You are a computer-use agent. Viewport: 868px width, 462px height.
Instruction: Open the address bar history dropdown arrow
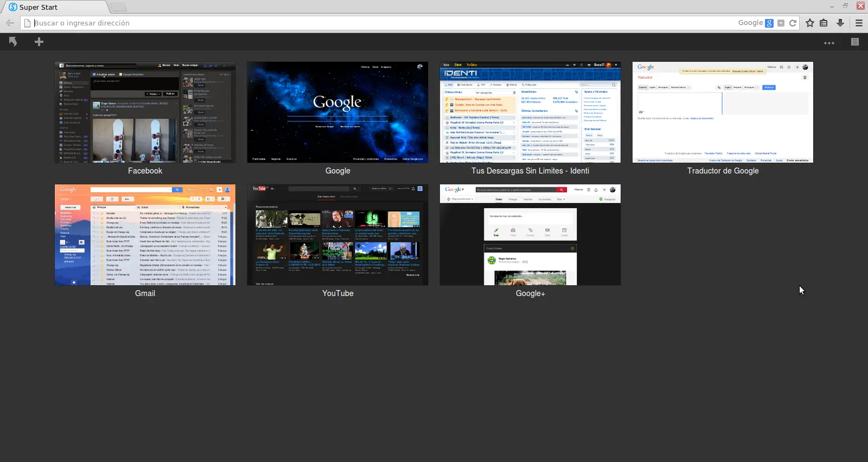pos(781,23)
